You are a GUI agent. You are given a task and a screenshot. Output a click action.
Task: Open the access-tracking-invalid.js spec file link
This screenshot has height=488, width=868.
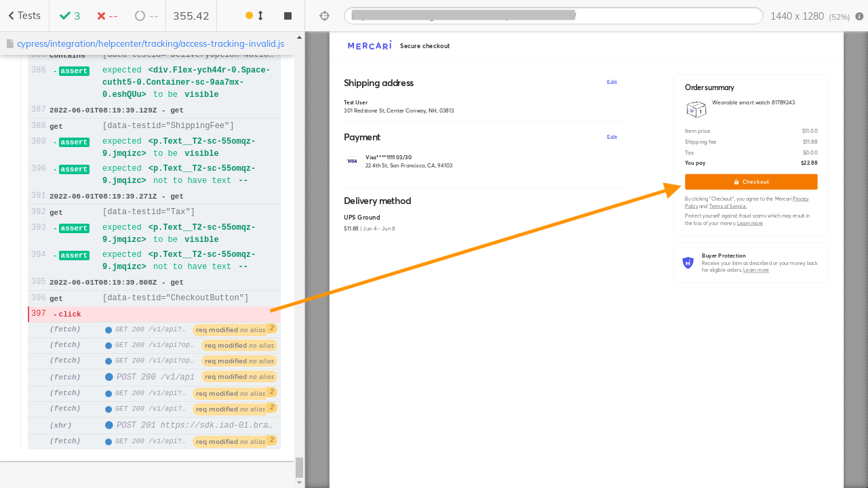coord(151,43)
